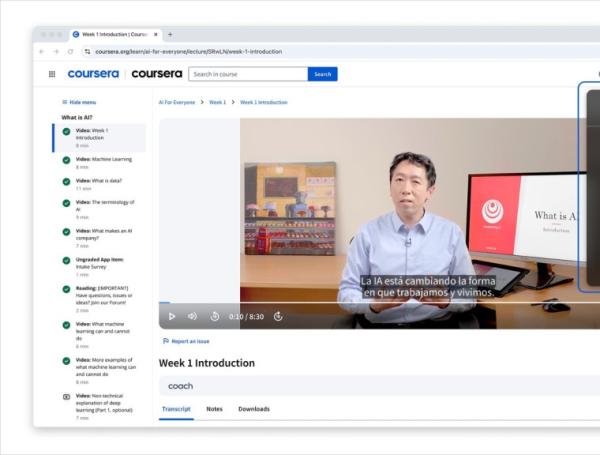The image size is (600, 455).
Task: Open Week 1 breadcrumb link
Action: pos(217,102)
